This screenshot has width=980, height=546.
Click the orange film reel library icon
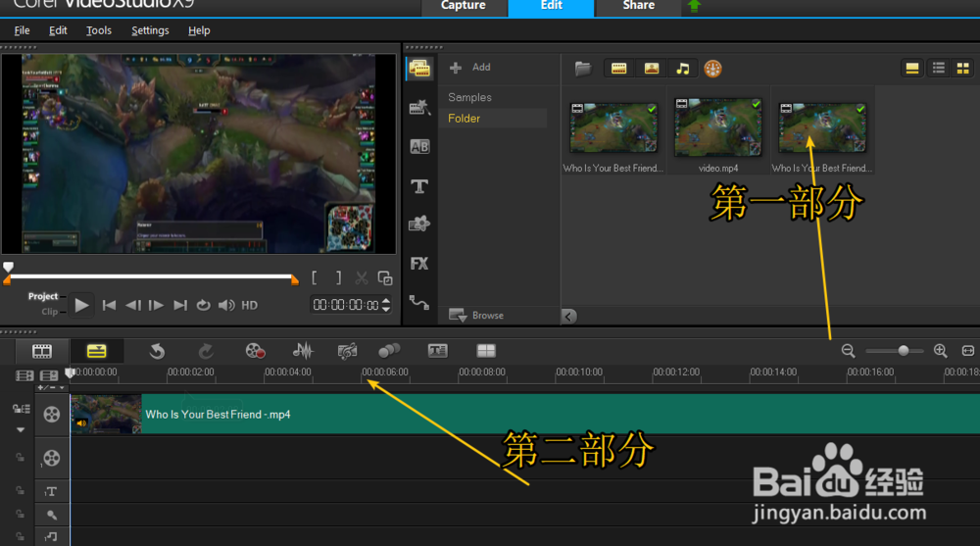click(712, 69)
